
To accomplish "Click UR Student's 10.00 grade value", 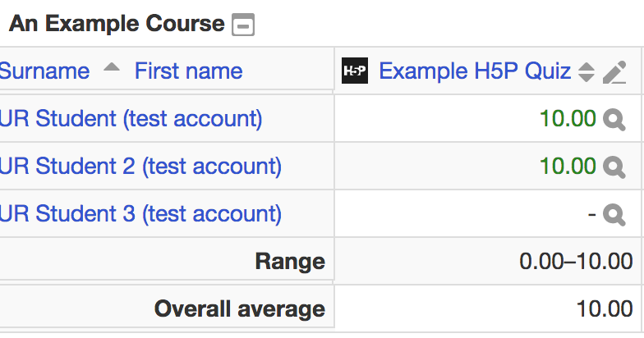I will click(x=568, y=119).
